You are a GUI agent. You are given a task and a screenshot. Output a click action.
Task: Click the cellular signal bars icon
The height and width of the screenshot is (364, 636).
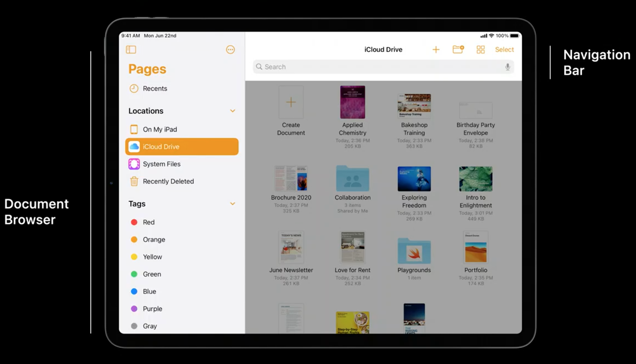(484, 36)
